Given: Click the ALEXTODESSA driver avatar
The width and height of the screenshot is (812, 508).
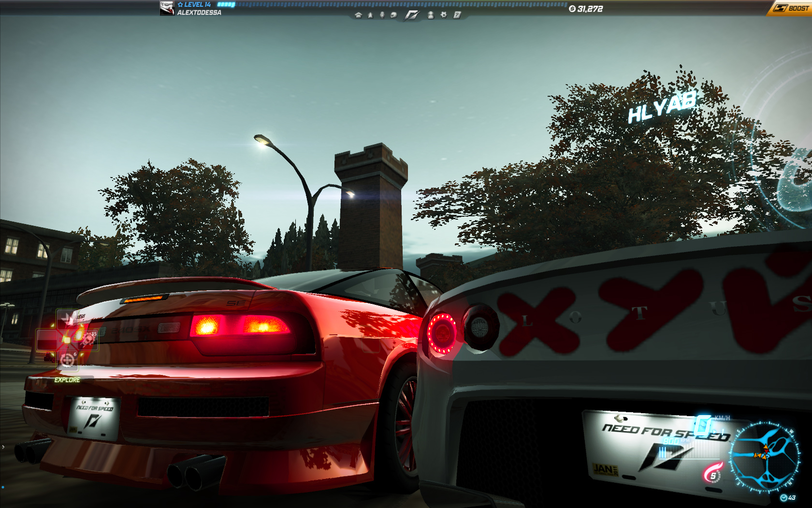Looking at the screenshot, I should [x=167, y=8].
